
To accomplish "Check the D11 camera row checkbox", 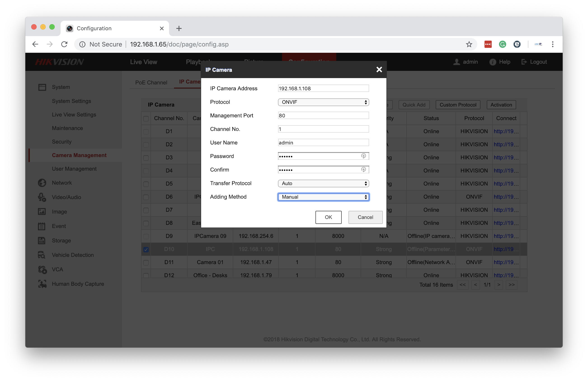I will (146, 262).
